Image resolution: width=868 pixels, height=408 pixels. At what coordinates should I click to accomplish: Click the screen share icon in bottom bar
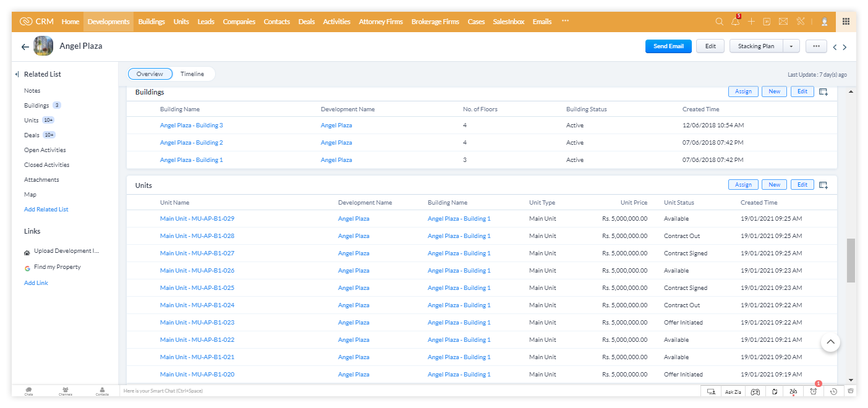click(x=711, y=391)
